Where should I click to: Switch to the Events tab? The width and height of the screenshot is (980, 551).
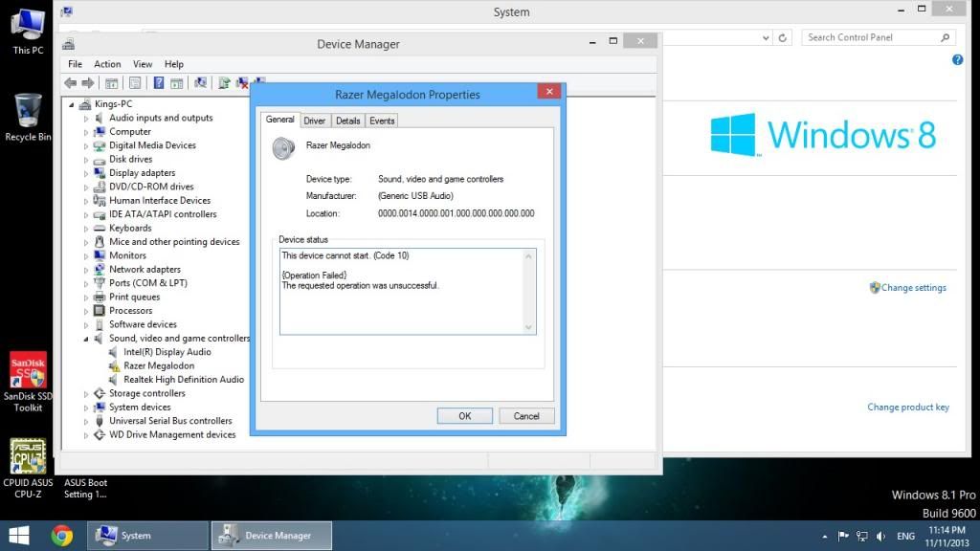(382, 121)
